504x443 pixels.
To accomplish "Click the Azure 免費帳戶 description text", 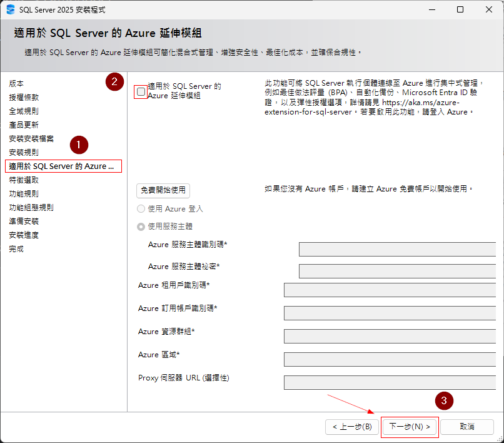I will (x=369, y=189).
